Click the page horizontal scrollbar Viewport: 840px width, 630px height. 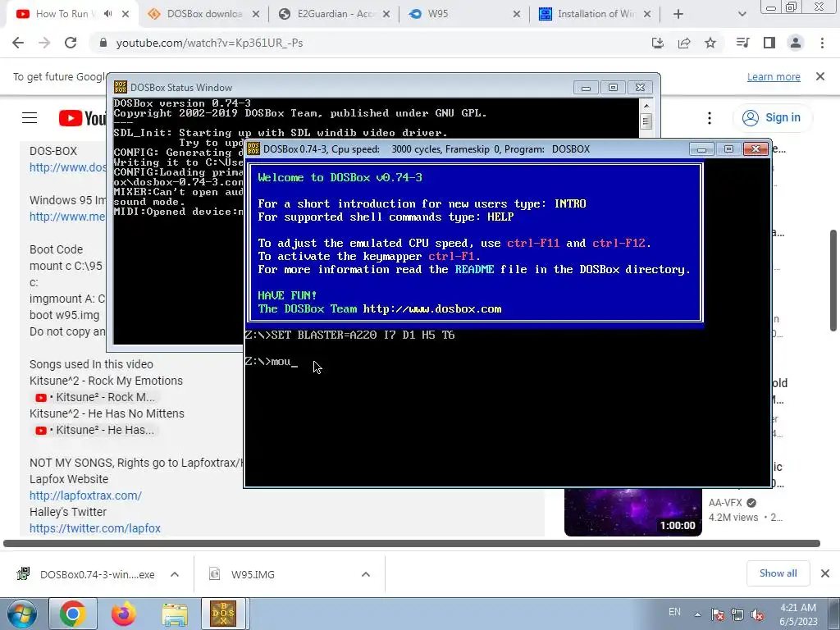[x=412, y=543]
